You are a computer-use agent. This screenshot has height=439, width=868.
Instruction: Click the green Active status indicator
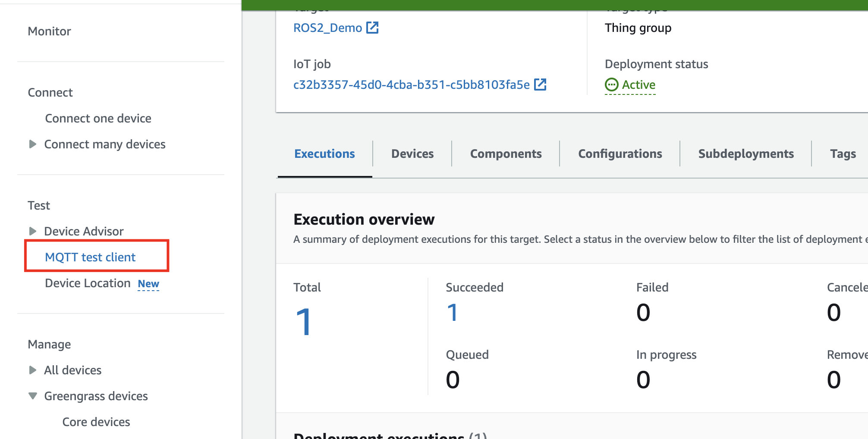(630, 85)
